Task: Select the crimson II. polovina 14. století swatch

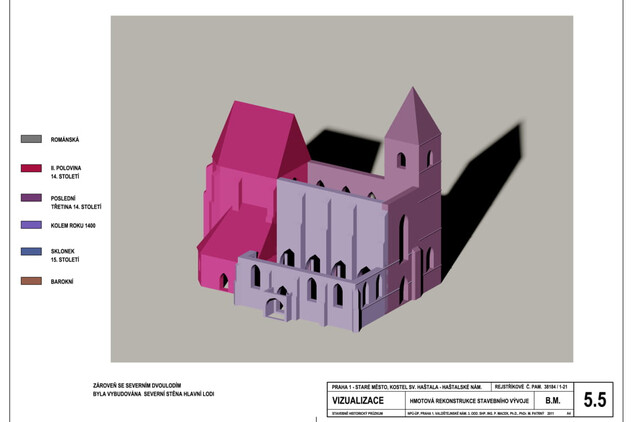Action: coord(31,168)
